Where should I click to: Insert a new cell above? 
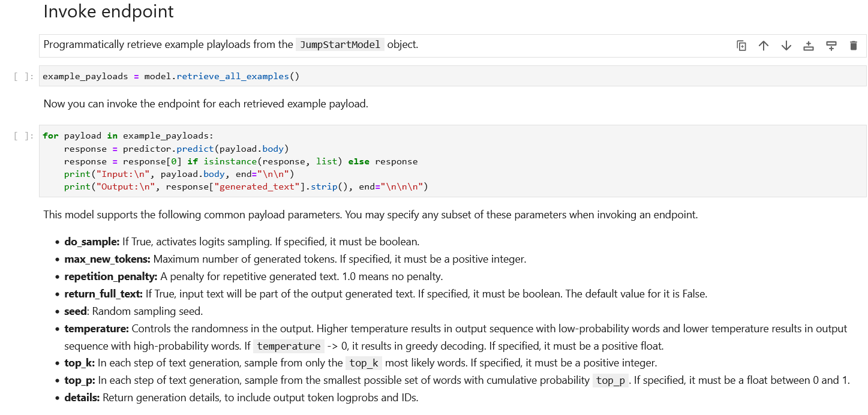point(809,46)
